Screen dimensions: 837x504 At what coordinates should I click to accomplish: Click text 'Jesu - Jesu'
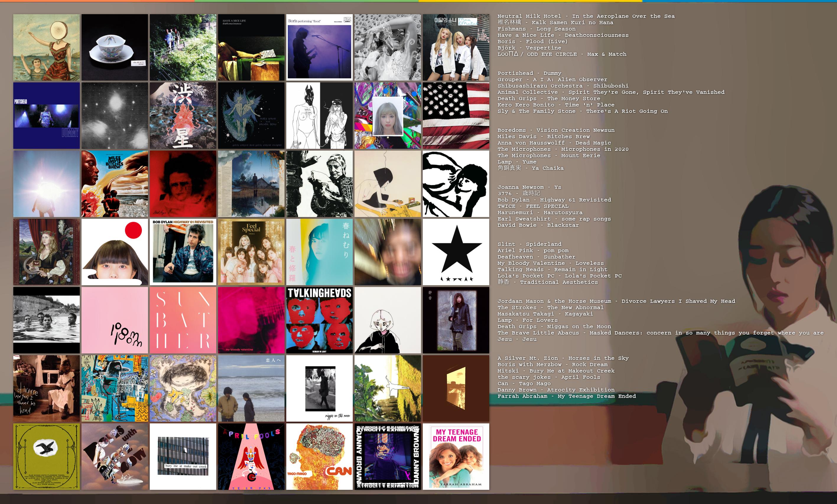[517, 339]
